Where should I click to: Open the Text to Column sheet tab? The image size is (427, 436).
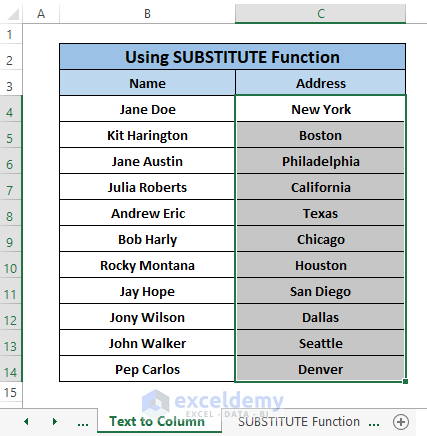pos(159,421)
